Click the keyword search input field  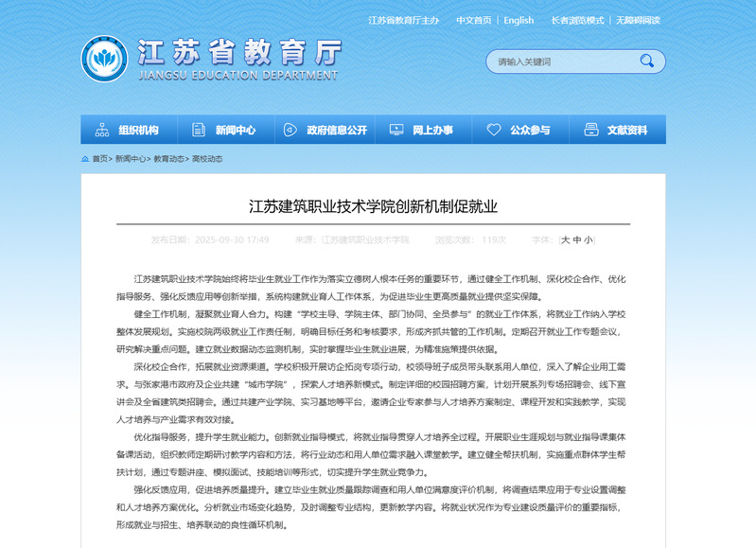point(558,62)
